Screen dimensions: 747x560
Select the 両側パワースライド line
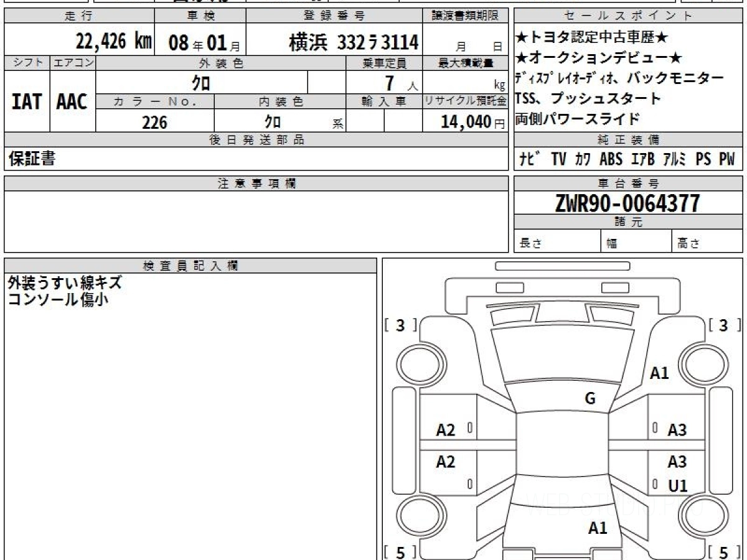click(x=577, y=118)
